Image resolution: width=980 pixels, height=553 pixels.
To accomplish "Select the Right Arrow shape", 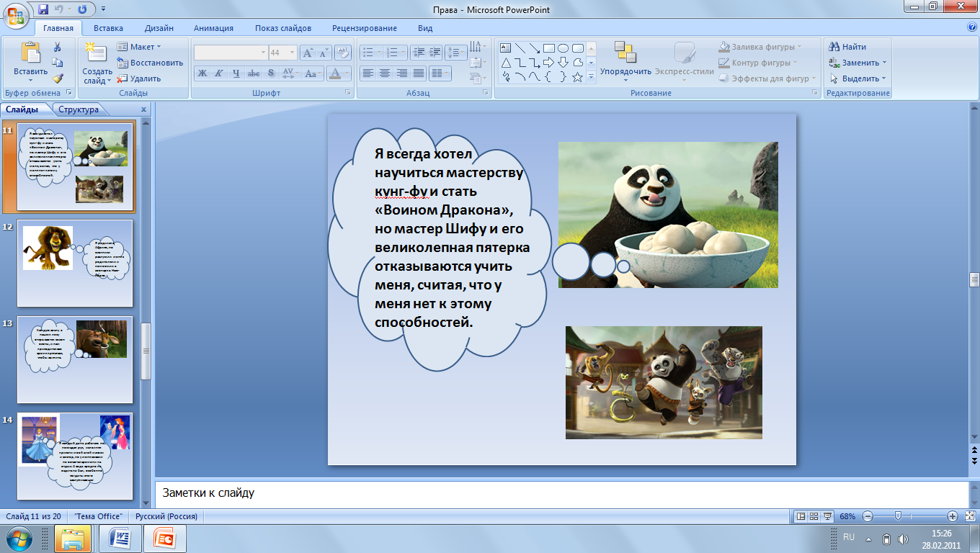I will pos(549,63).
